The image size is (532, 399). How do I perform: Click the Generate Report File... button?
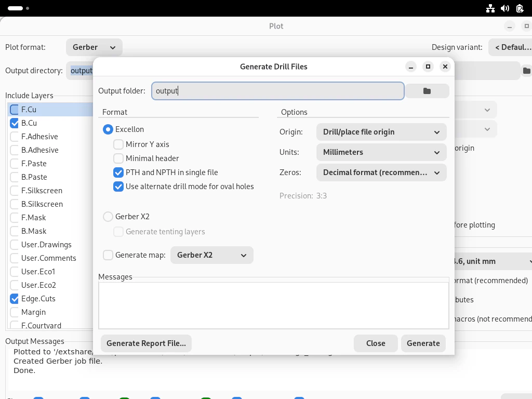point(146,343)
